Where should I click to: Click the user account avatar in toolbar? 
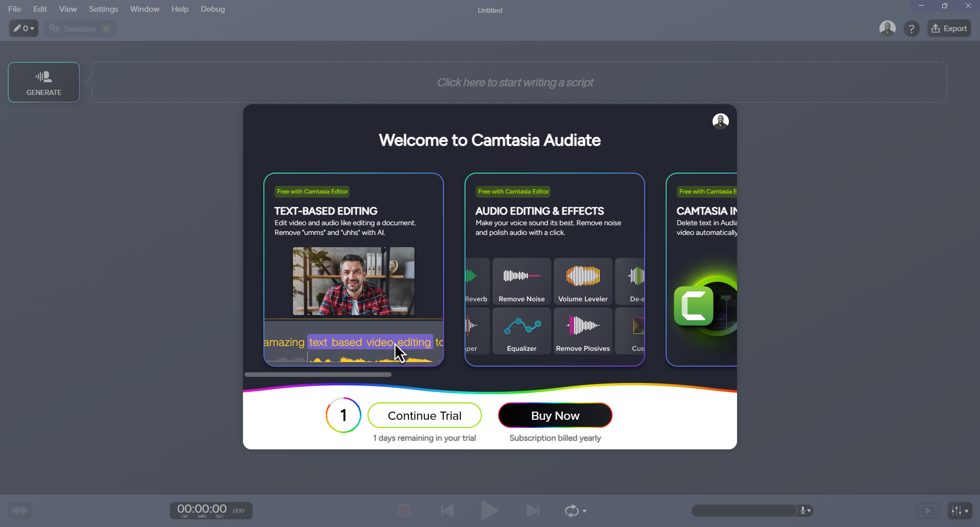pyautogui.click(x=887, y=29)
